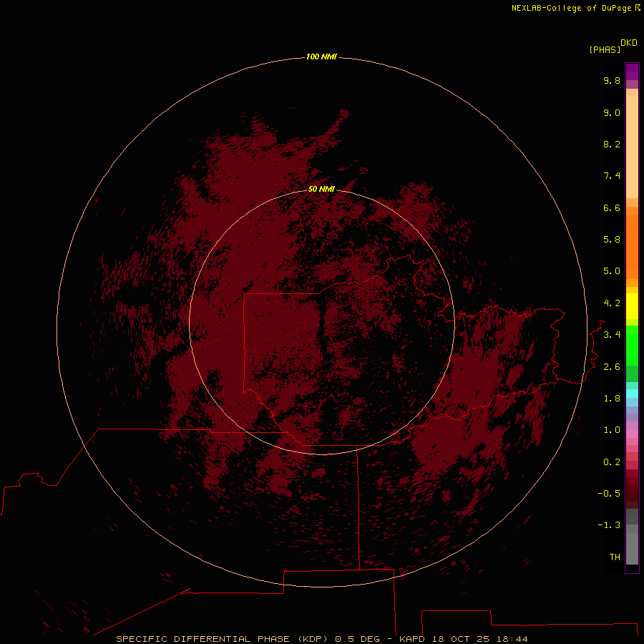
Task: Click the 1.8 legend value
Action: 612,399
